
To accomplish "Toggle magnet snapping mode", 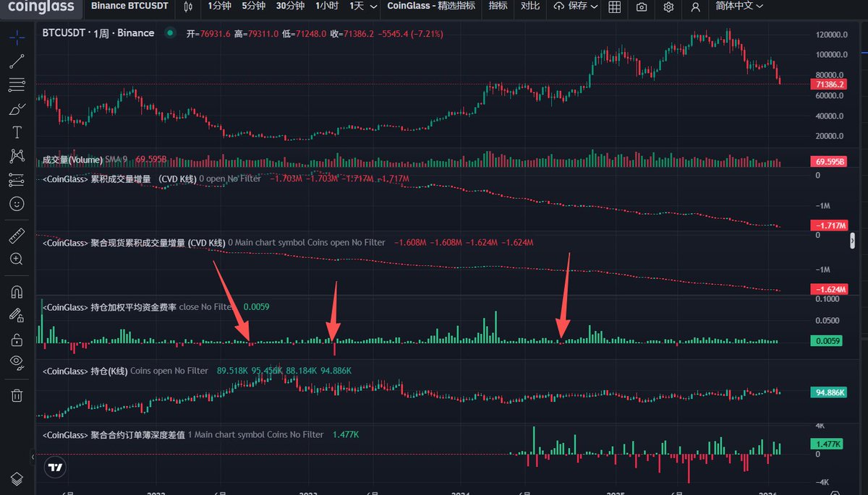I will click(17, 291).
